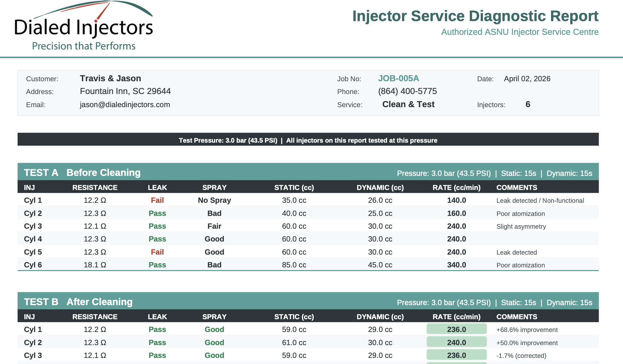Click the injectors count '6'
The height and width of the screenshot is (364, 623).
[528, 104]
